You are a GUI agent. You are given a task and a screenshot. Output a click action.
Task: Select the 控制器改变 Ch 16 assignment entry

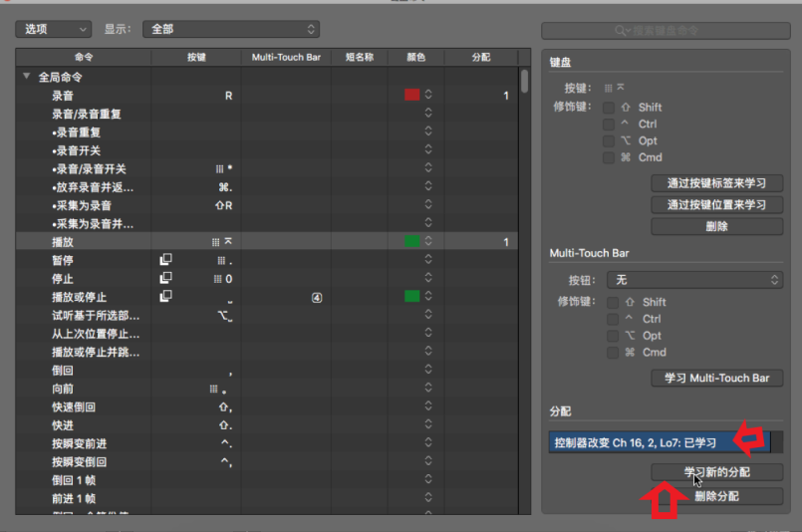click(x=638, y=441)
